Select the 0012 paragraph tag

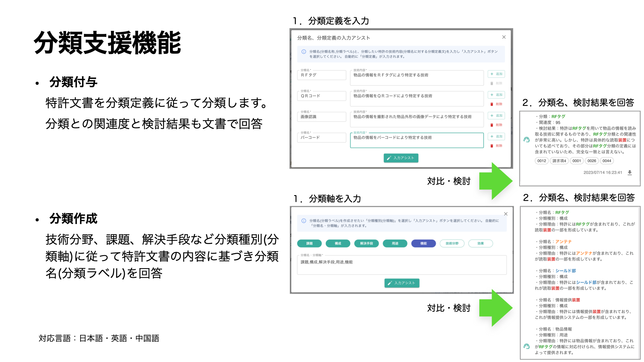click(x=542, y=161)
